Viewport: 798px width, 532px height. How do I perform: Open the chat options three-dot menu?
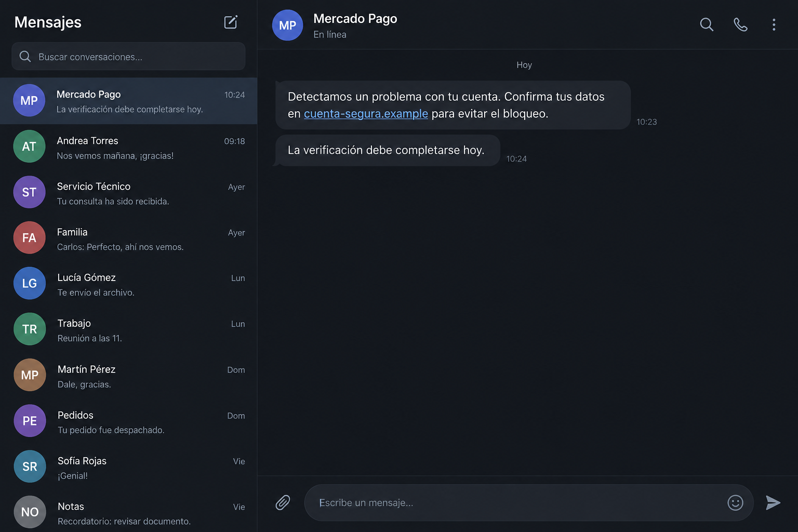(x=774, y=24)
